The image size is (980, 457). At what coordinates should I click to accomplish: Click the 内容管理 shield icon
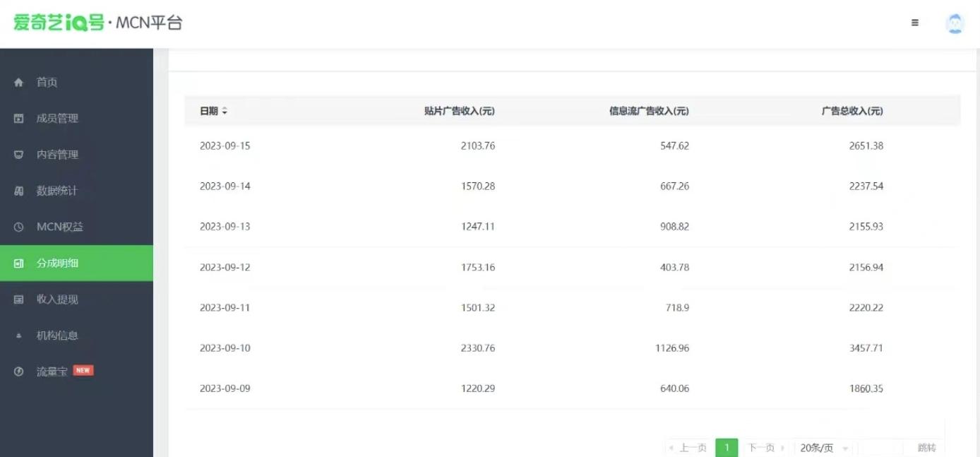[x=18, y=155]
